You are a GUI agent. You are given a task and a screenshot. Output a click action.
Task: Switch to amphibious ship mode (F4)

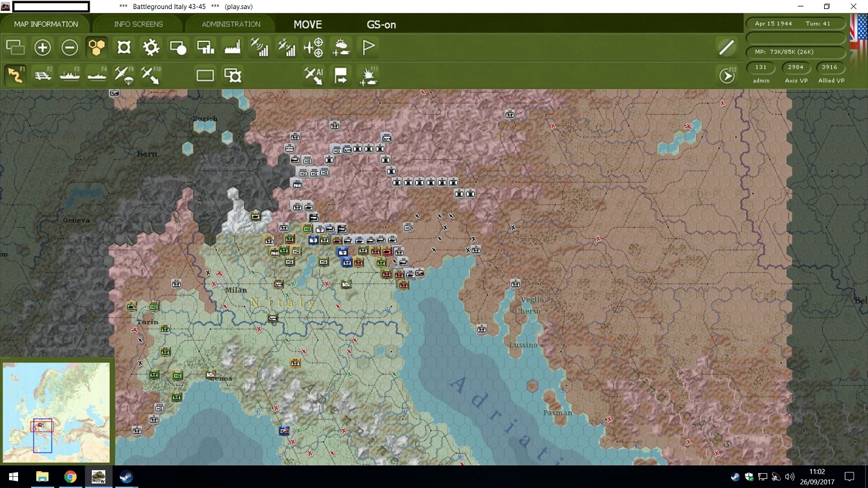click(97, 76)
